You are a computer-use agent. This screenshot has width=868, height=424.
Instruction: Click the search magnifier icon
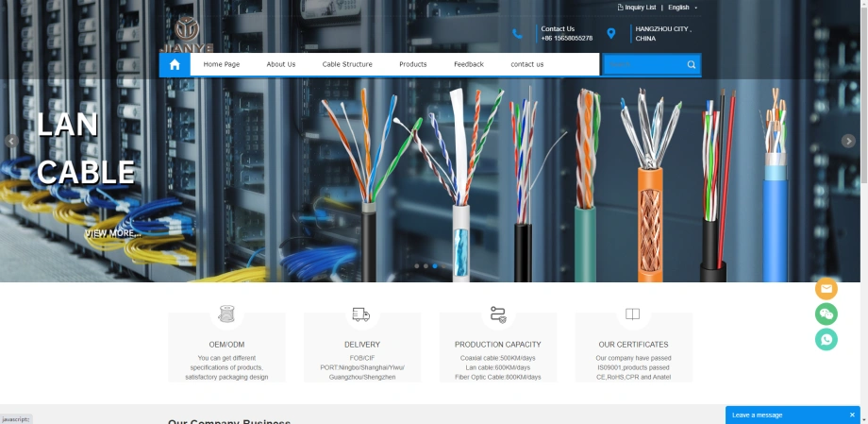692,65
